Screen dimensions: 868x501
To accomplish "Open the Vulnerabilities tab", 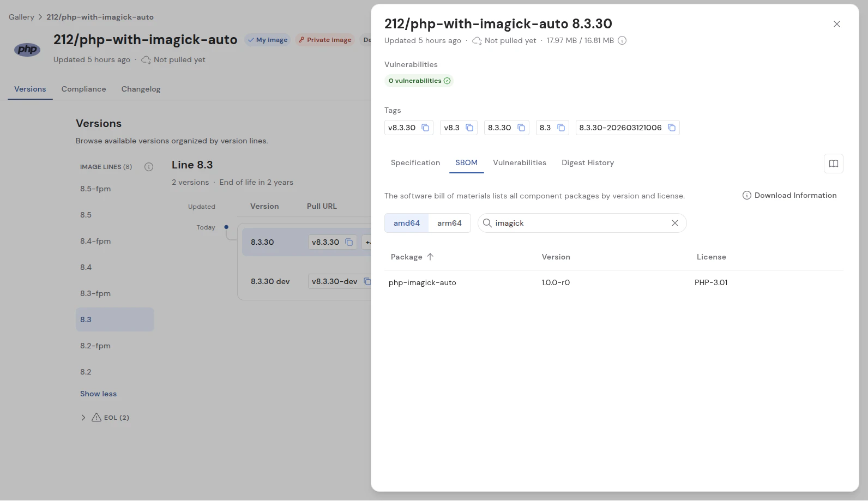I will pos(520,162).
